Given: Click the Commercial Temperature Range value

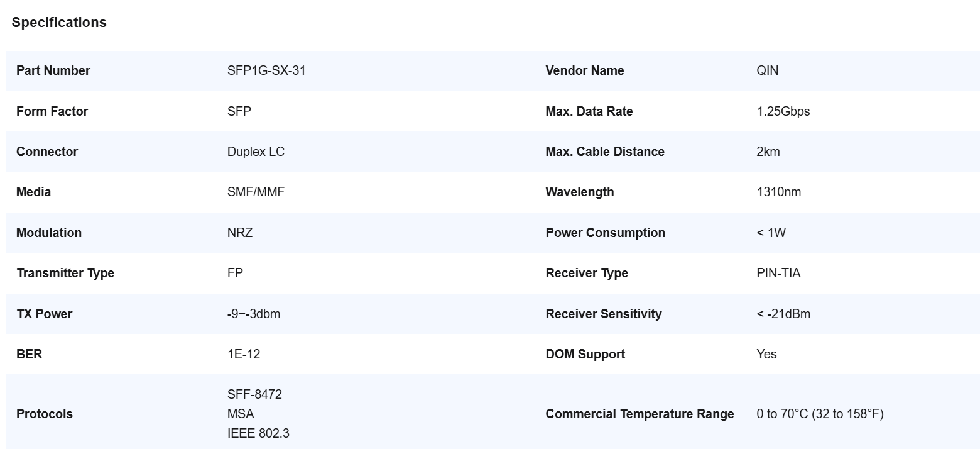Looking at the screenshot, I should (x=820, y=414).
